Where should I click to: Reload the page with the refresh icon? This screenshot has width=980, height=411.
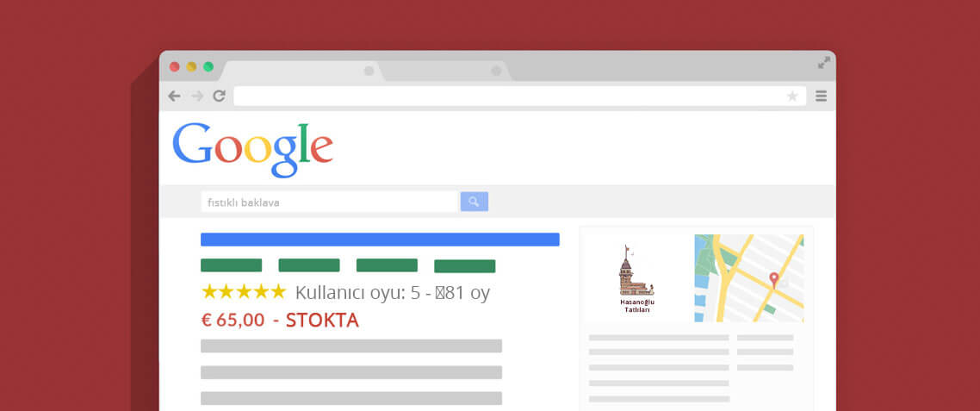[x=219, y=96]
